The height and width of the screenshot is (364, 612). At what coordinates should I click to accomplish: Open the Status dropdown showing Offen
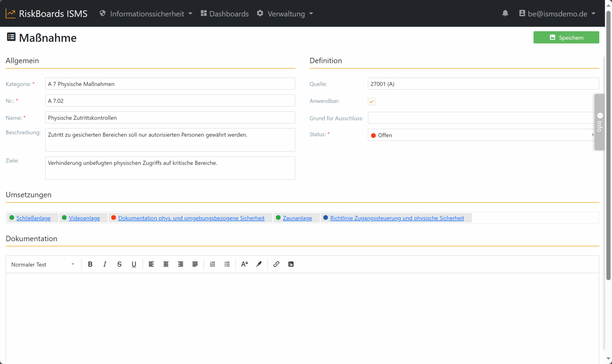coord(481,135)
